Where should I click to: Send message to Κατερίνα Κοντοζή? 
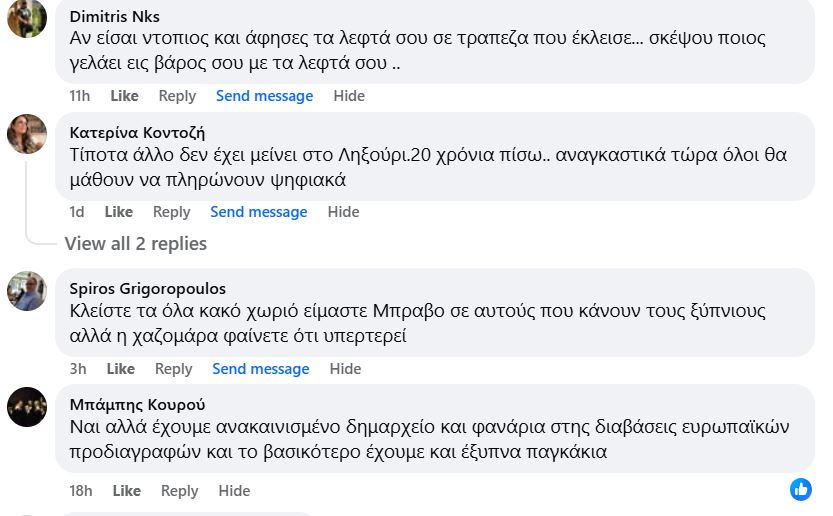[x=258, y=212]
